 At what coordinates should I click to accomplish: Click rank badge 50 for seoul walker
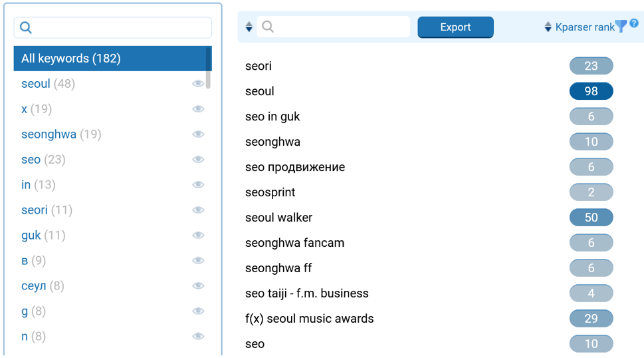591,218
